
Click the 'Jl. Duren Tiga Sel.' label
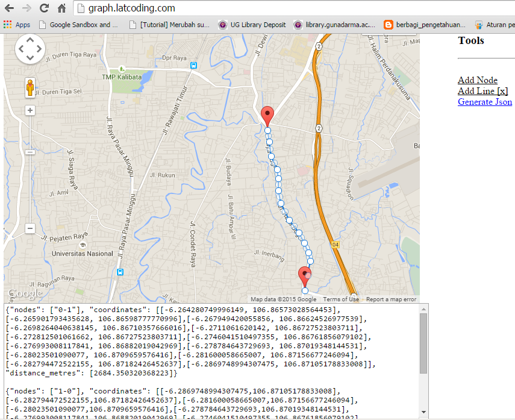58,92
